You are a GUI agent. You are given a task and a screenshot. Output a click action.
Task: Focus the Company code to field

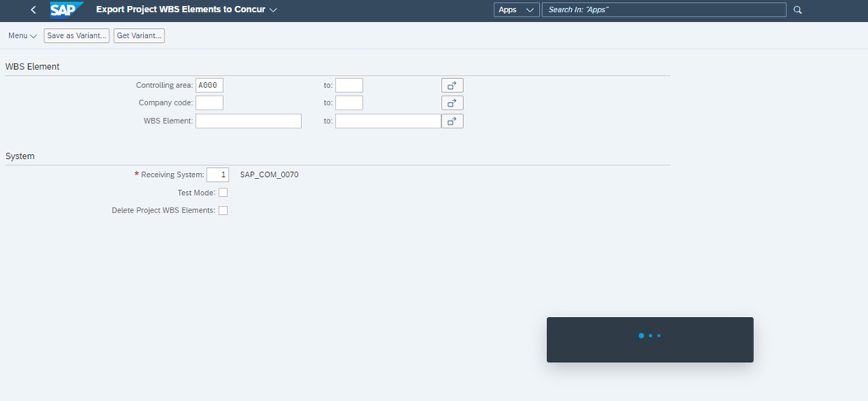[350, 103]
